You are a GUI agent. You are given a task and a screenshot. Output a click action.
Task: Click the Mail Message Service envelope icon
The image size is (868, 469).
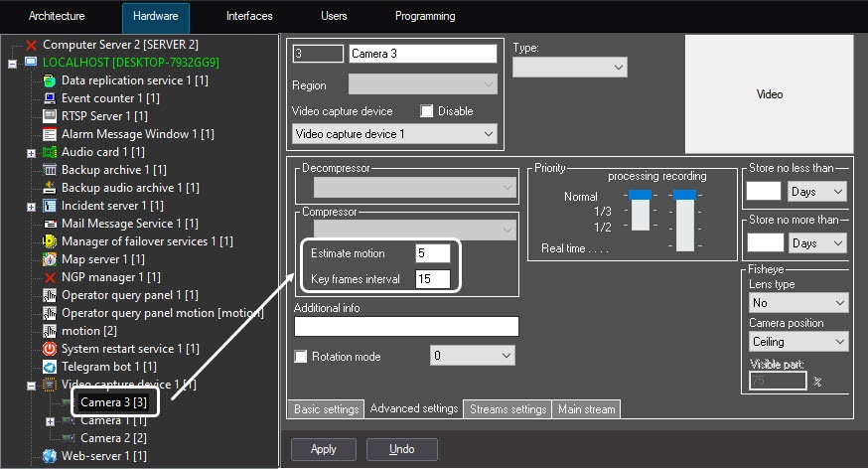tap(50, 224)
